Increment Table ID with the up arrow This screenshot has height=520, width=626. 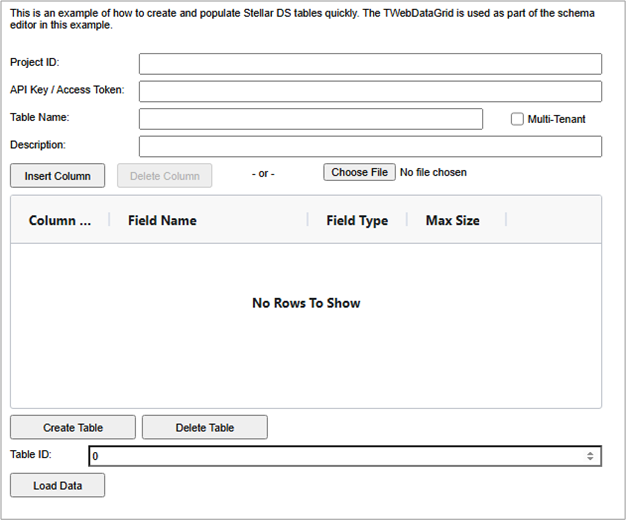coord(592,453)
